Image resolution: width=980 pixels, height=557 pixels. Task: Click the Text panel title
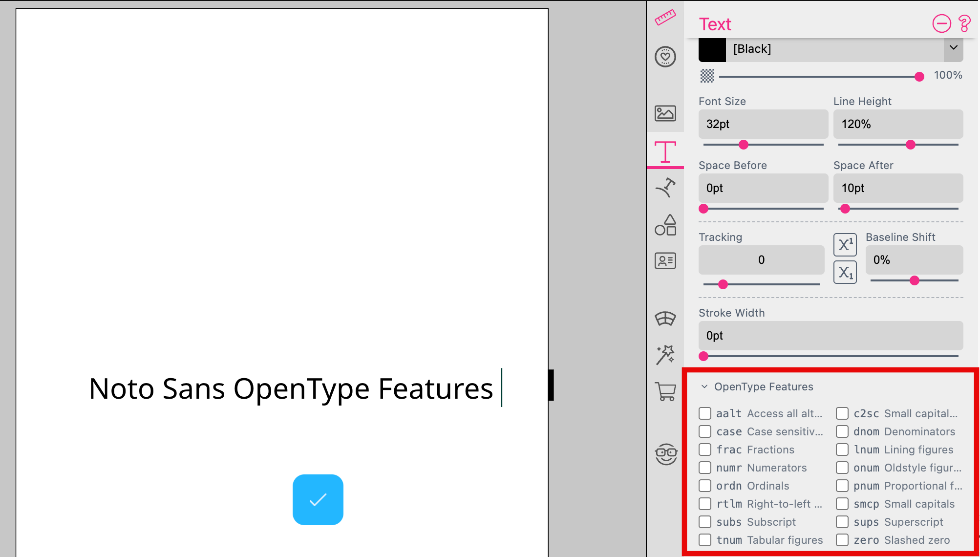click(x=715, y=24)
